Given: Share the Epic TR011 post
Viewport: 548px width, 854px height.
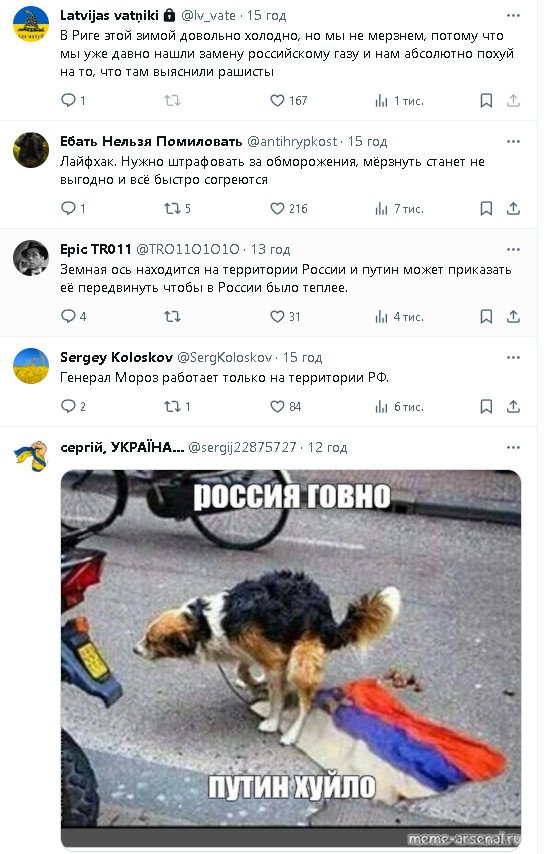Looking at the screenshot, I should (x=513, y=316).
